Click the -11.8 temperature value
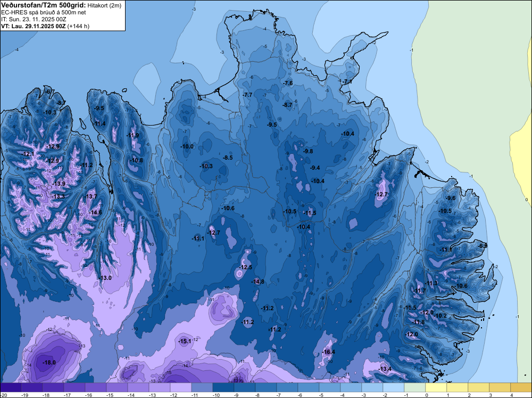The image size is (532, 398). click(x=419, y=322)
